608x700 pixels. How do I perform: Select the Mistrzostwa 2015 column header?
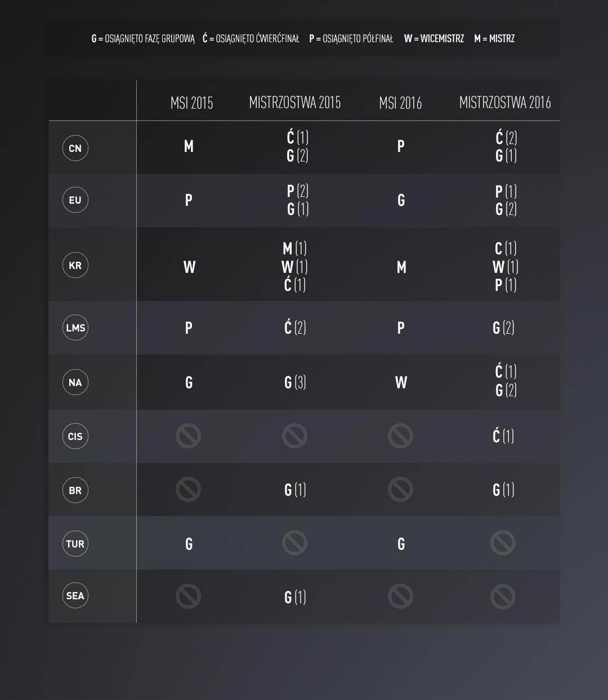[x=295, y=102]
